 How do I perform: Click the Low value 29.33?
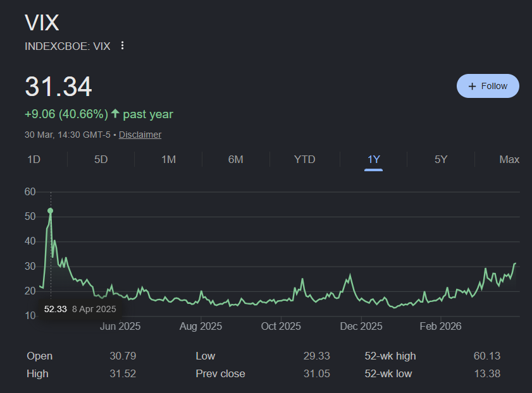click(x=316, y=356)
